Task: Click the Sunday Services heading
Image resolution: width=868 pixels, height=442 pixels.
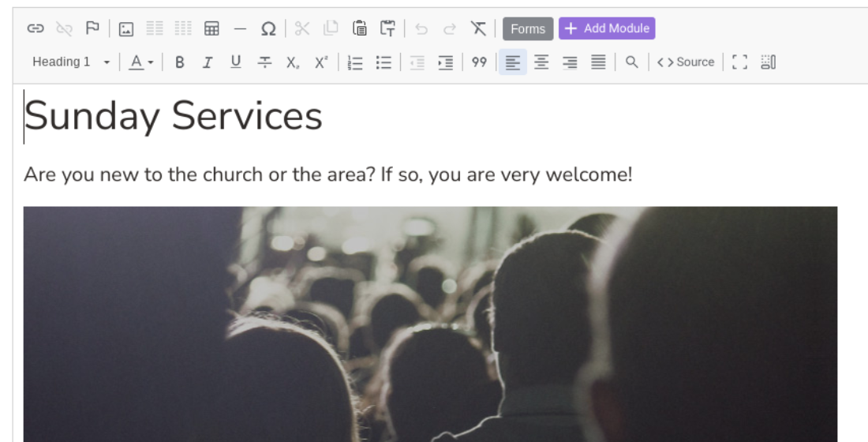Action: click(173, 116)
